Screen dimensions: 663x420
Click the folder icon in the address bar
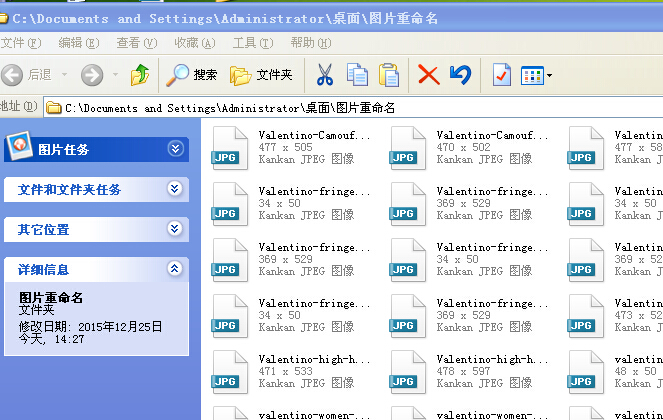tap(54, 108)
